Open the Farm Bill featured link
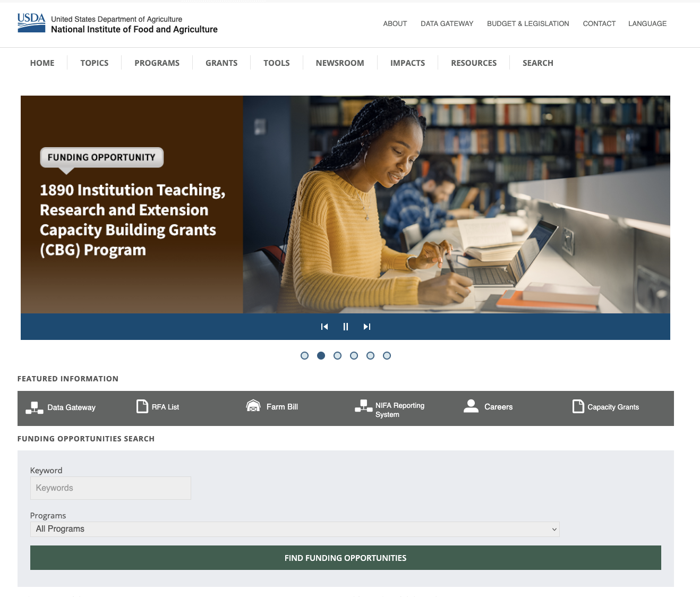Screen dimensions: 700x597 [282, 407]
